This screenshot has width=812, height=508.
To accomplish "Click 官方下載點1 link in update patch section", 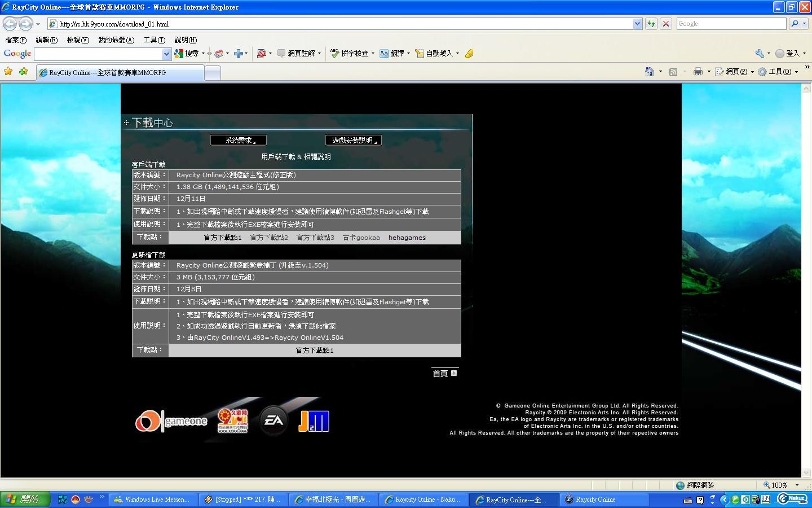I will tap(315, 351).
